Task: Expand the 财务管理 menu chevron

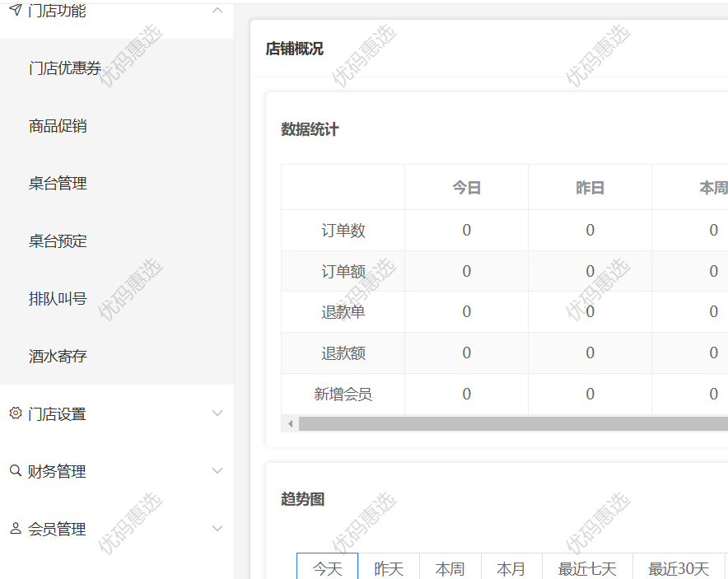Action: tap(217, 471)
